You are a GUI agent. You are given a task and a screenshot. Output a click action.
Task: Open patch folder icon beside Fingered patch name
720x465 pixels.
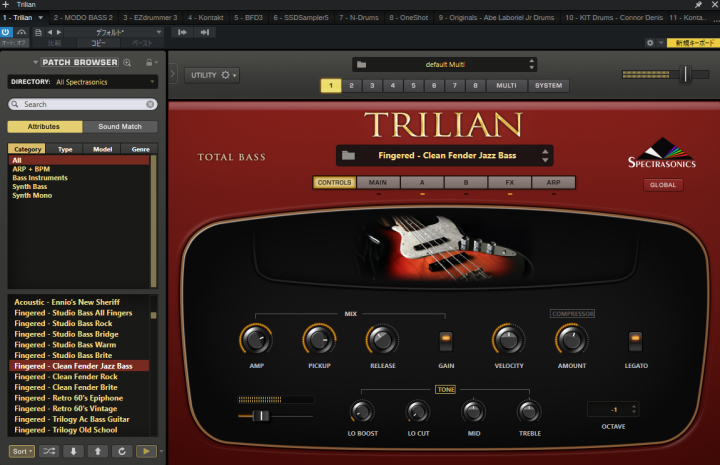348,156
